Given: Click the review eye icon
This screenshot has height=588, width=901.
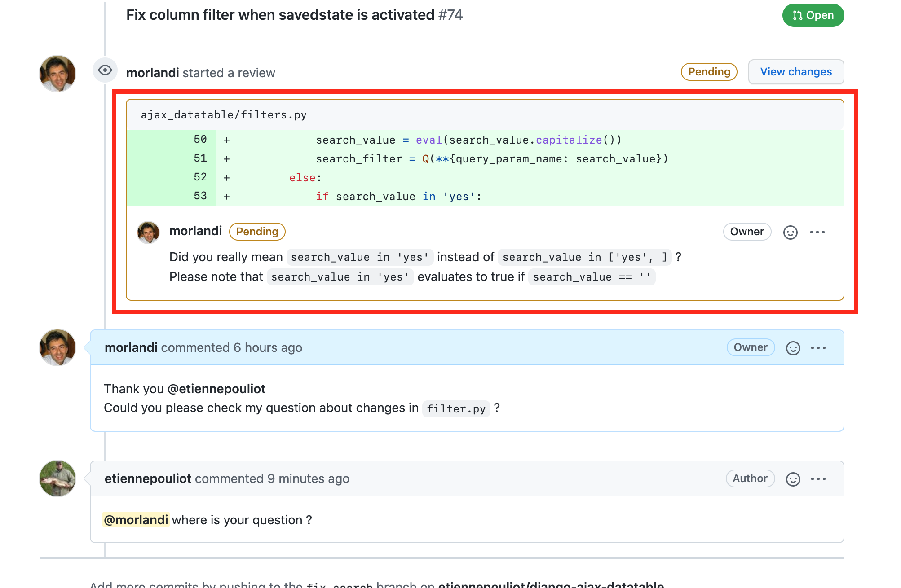Looking at the screenshot, I should [105, 70].
